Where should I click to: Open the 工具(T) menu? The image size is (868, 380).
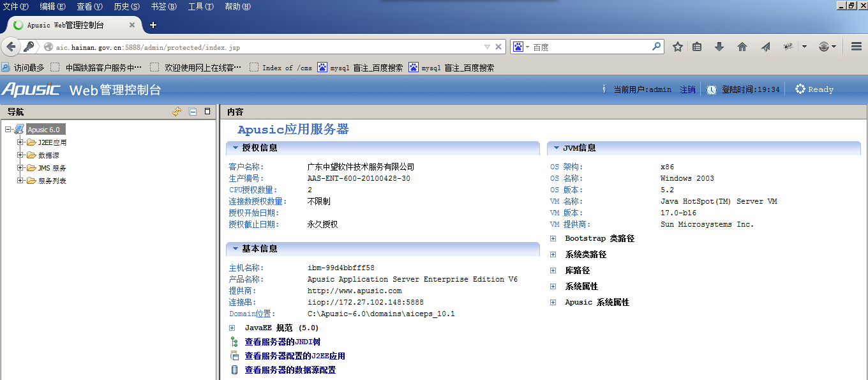point(200,6)
